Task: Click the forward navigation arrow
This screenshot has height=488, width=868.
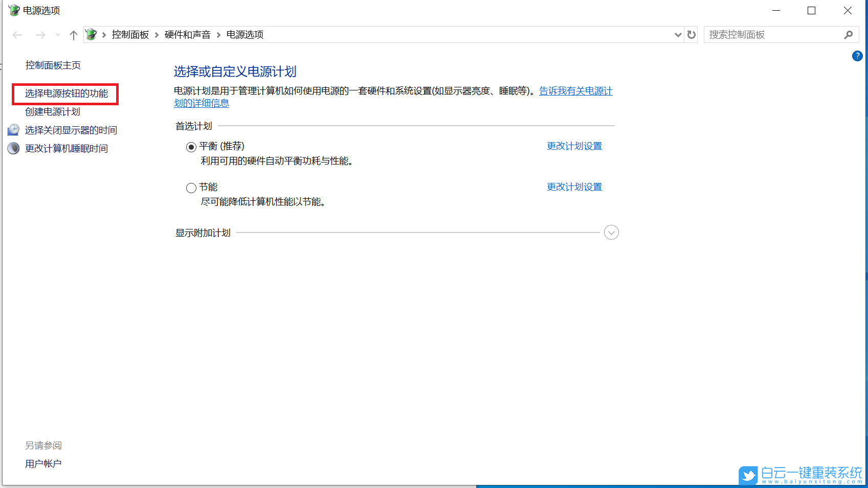Action: point(40,34)
